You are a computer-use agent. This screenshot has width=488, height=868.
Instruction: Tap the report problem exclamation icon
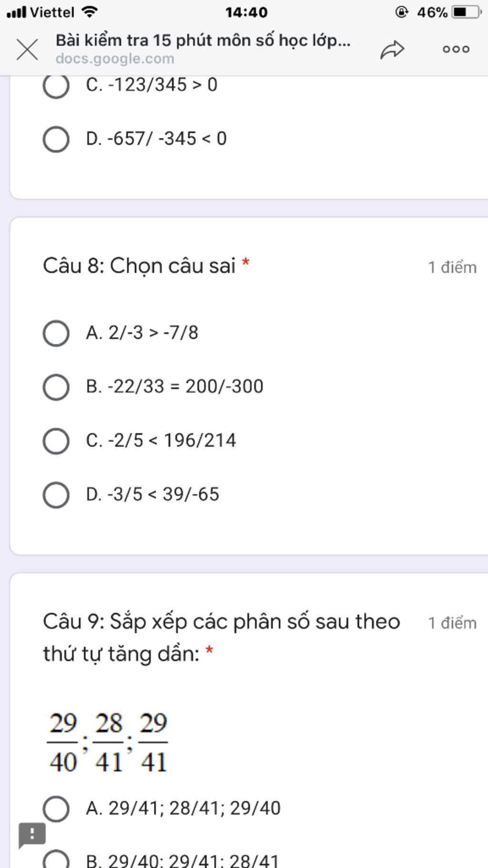coord(32,835)
